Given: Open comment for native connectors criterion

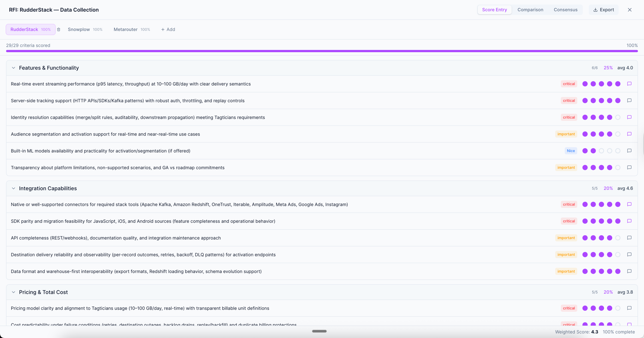Looking at the screenshot, I should tap(629, 204).
